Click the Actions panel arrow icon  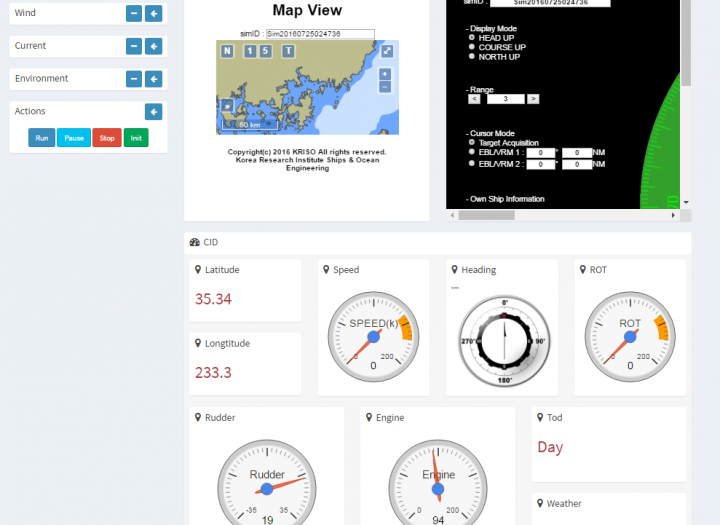[x=153, y=112]
